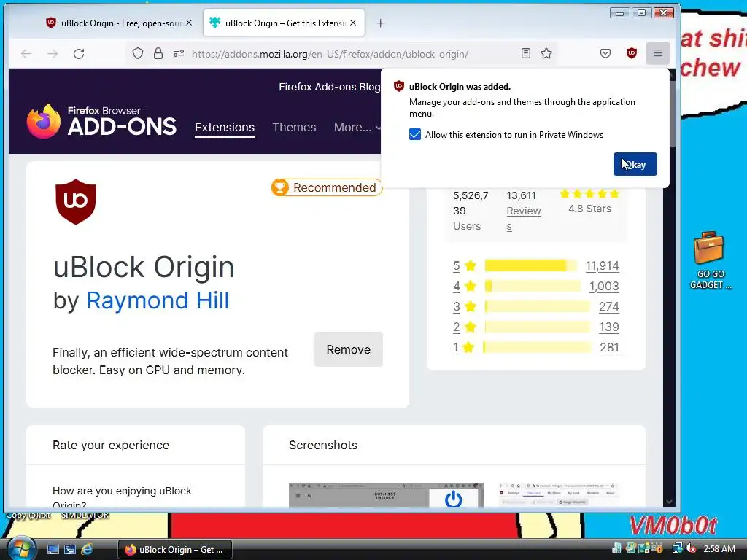Click the uBlock Origin shield logo
The width and height of the screenshot is (747, 560).
click(x=76, y=201)
